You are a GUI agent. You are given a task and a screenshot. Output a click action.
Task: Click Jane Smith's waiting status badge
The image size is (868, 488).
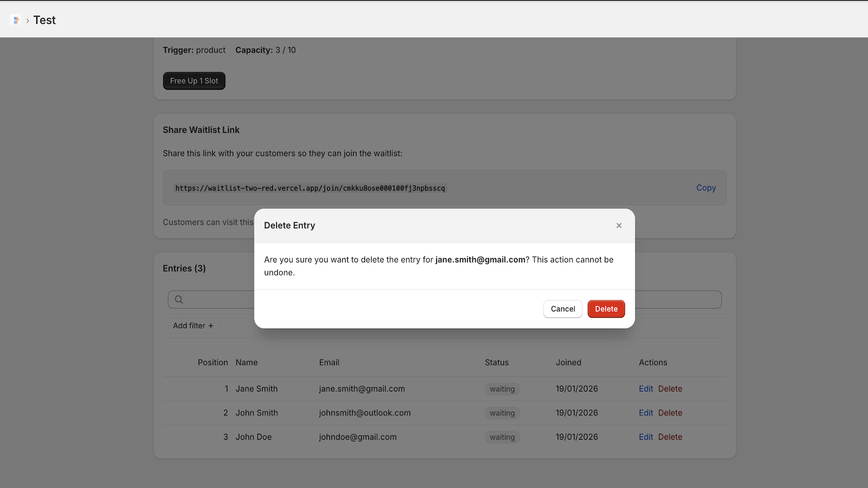(502, 389)
